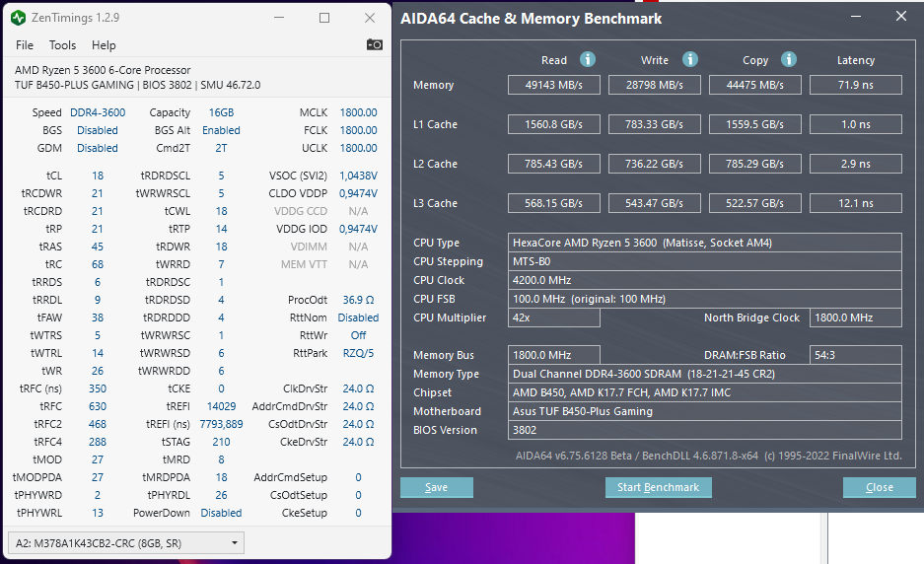Click the AMD Ryzen 5 3600 processor name
Screen dimensions: 924x564
click(x=103, y=70)
